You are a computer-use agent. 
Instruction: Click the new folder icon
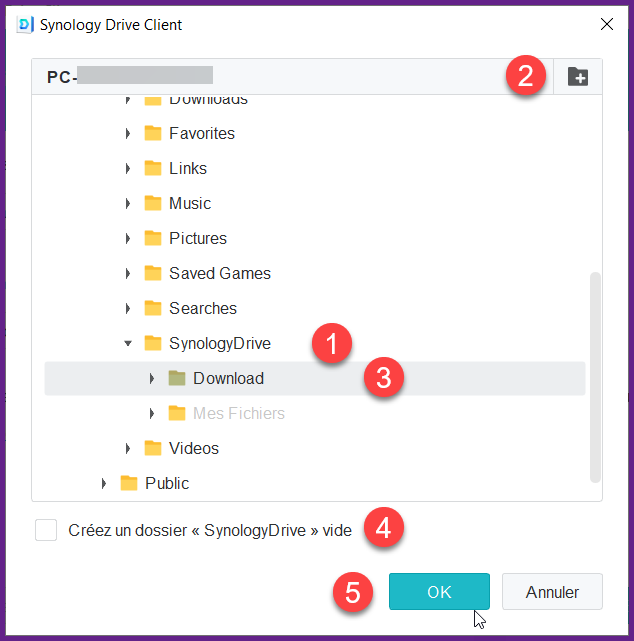pos(578,77)
